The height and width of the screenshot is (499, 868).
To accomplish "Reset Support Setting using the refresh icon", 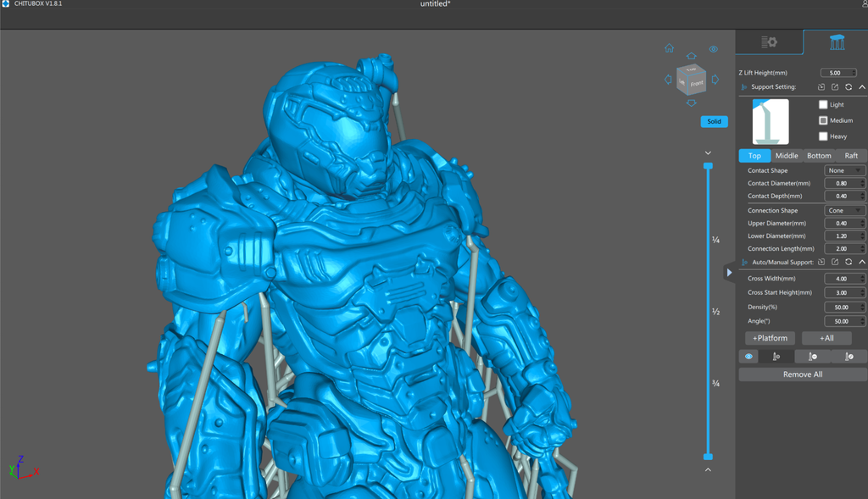I will point(849,86).
